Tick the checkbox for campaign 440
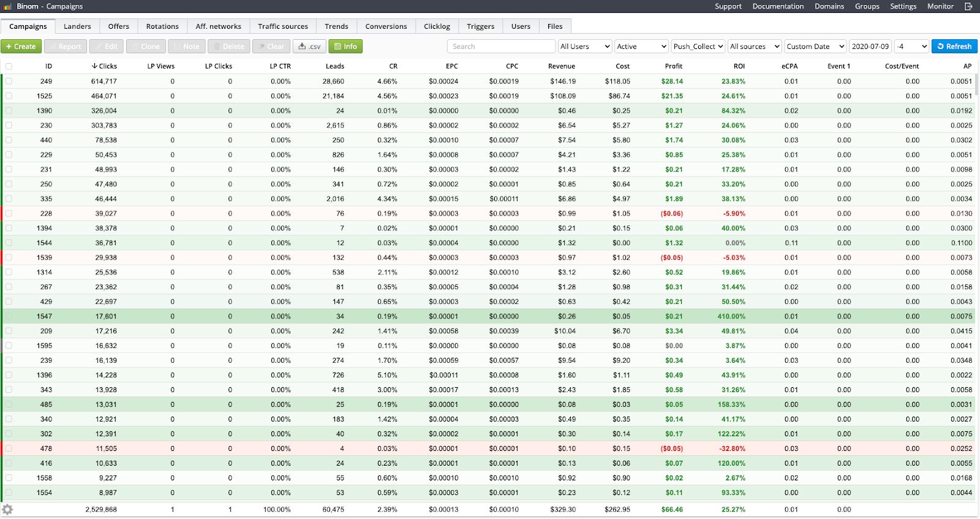The image size is (980, 519). coord(9,140)
